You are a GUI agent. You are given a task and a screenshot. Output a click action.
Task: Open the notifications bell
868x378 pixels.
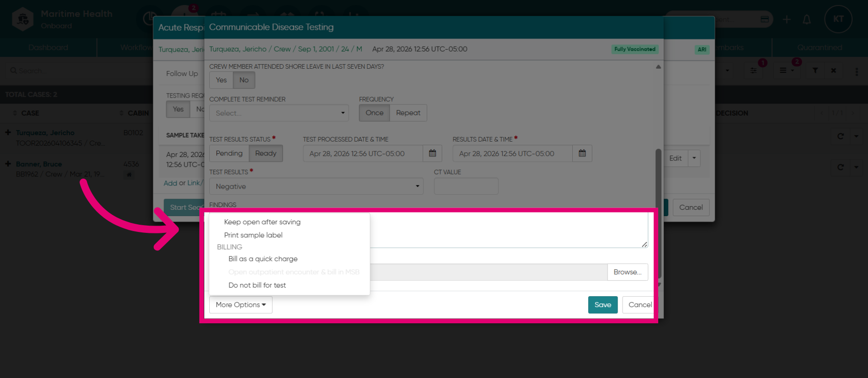tap(807, 19)
